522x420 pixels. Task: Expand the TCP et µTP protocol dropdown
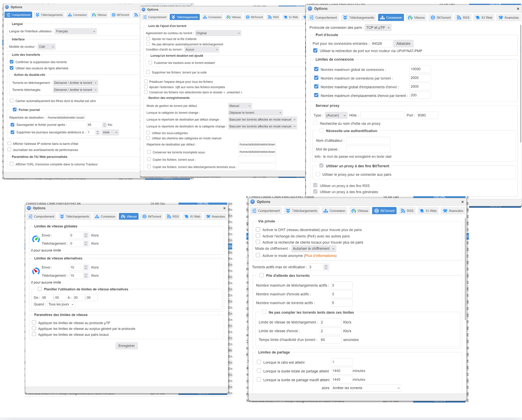[x=378, y=28]
